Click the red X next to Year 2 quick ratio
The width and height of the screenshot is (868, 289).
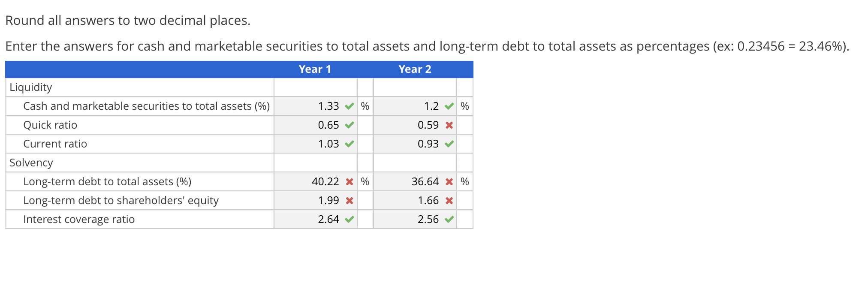coord(449,125)
